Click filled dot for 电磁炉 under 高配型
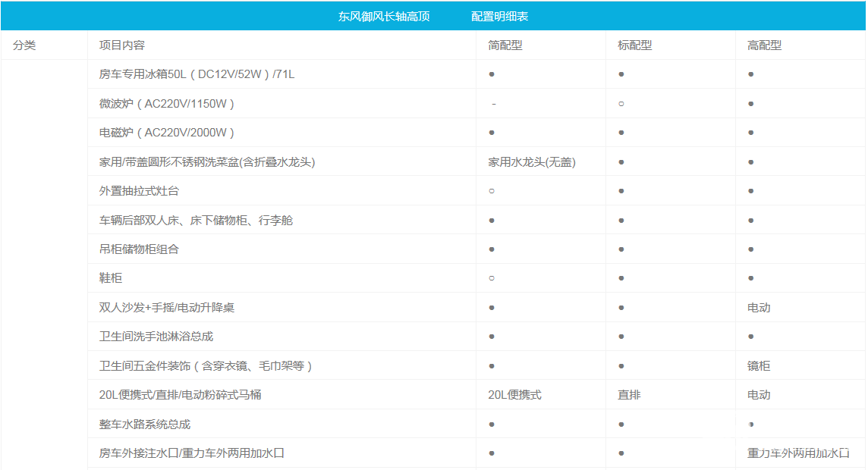 coord(750,133)
